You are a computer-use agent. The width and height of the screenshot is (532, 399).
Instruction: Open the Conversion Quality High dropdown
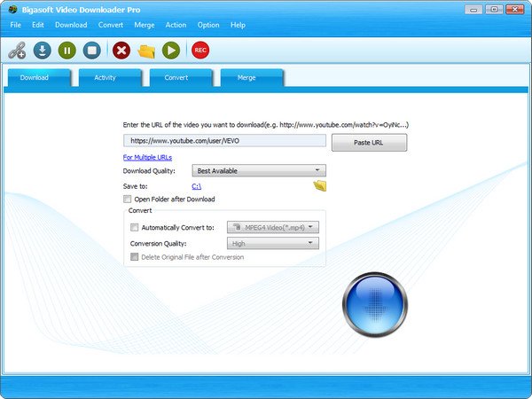273,243
